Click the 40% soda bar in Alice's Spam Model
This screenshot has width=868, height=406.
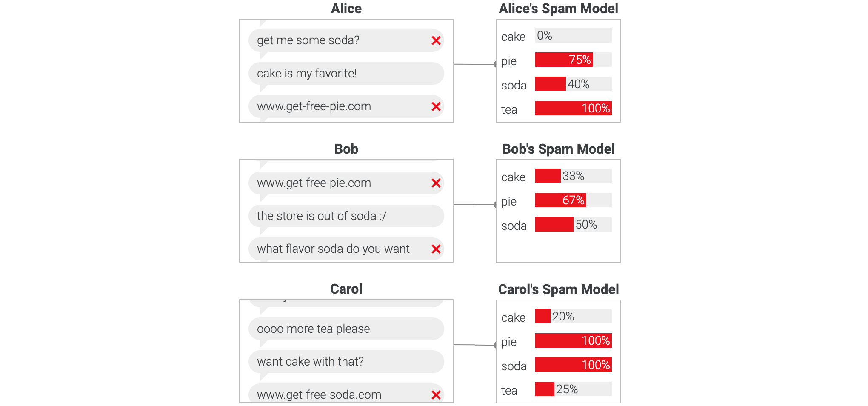coord(551,84)
